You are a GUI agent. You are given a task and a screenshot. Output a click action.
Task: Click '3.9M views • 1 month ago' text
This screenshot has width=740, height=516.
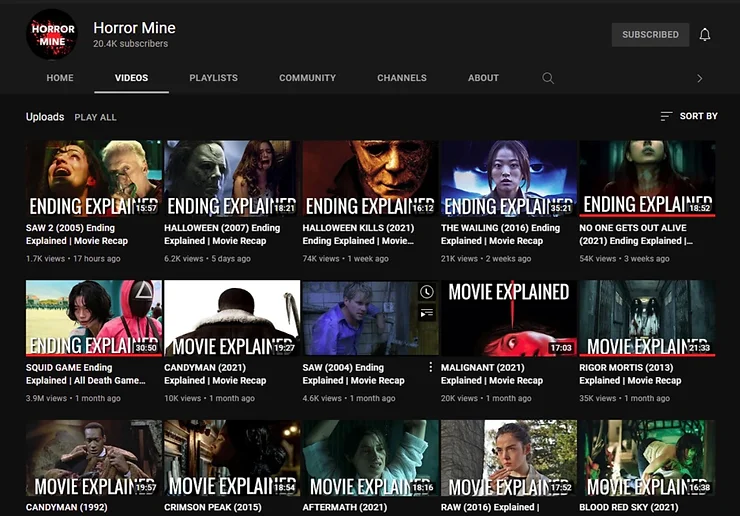[x=73, y=398]
